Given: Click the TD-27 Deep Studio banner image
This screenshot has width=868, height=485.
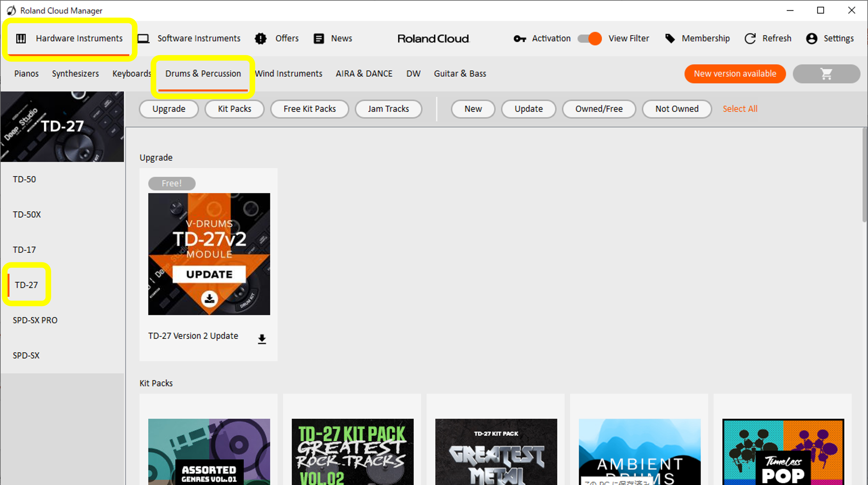Looking at the screenshot, I should [62, 127].
